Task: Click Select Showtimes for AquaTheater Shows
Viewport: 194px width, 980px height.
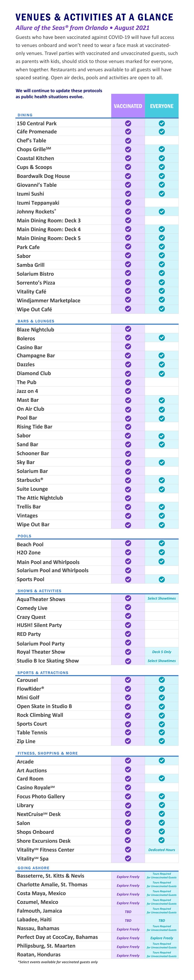Action: click(162, 598)
